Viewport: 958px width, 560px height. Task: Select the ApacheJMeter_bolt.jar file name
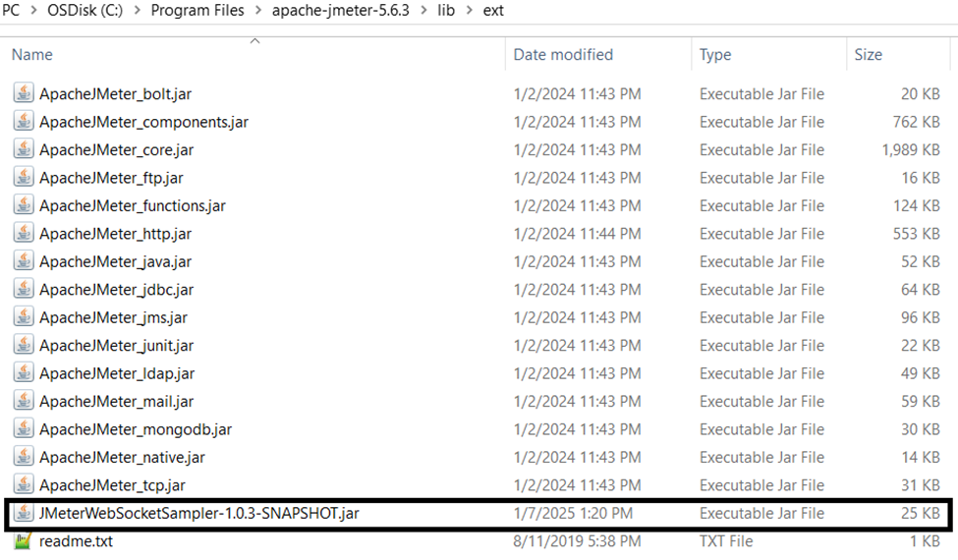click(x=116, y=94)
